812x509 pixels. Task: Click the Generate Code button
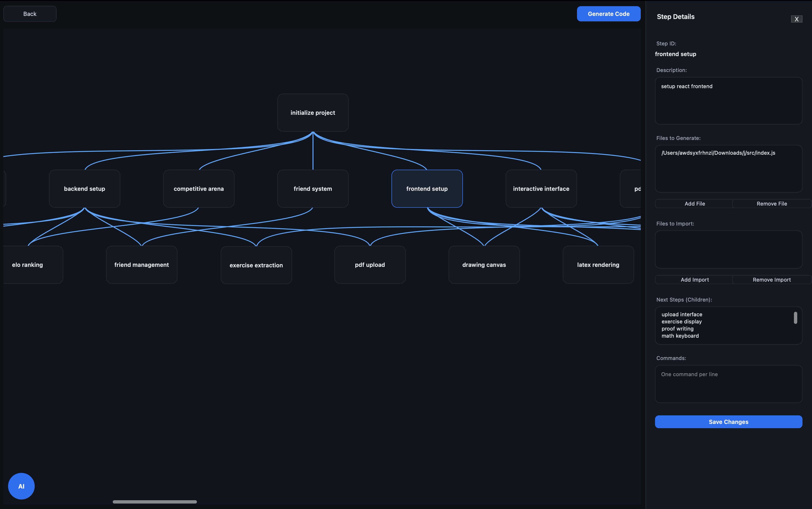[x=608, y=14]
